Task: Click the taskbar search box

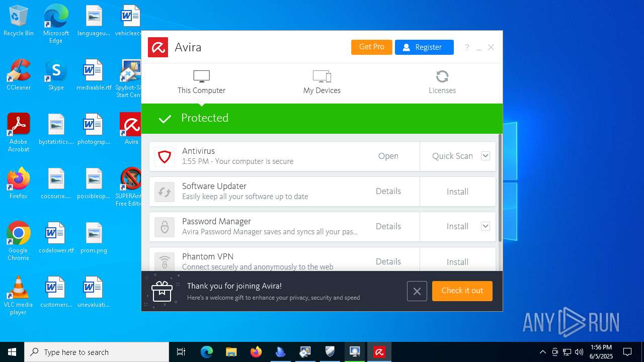Action: point(97,352)
